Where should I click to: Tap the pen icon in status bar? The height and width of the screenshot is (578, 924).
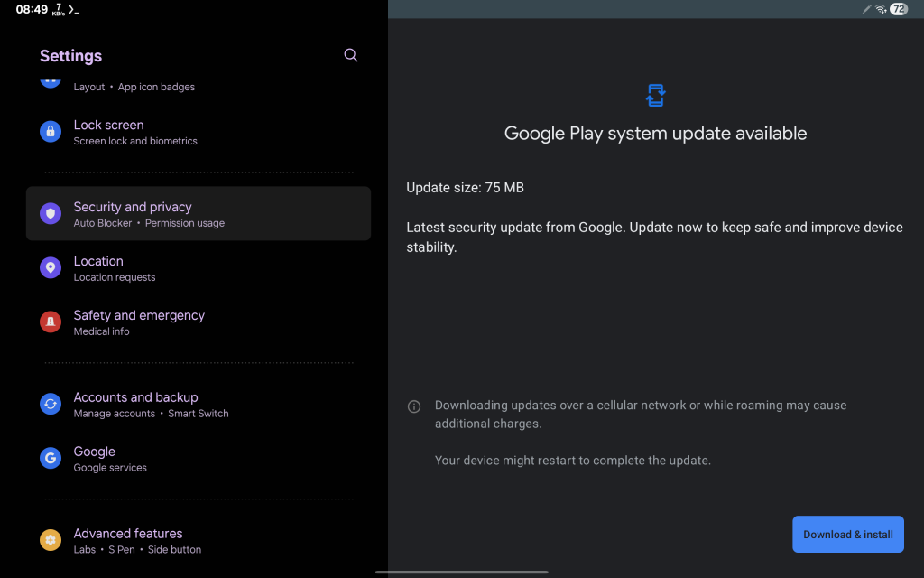(x=866, y=9)
